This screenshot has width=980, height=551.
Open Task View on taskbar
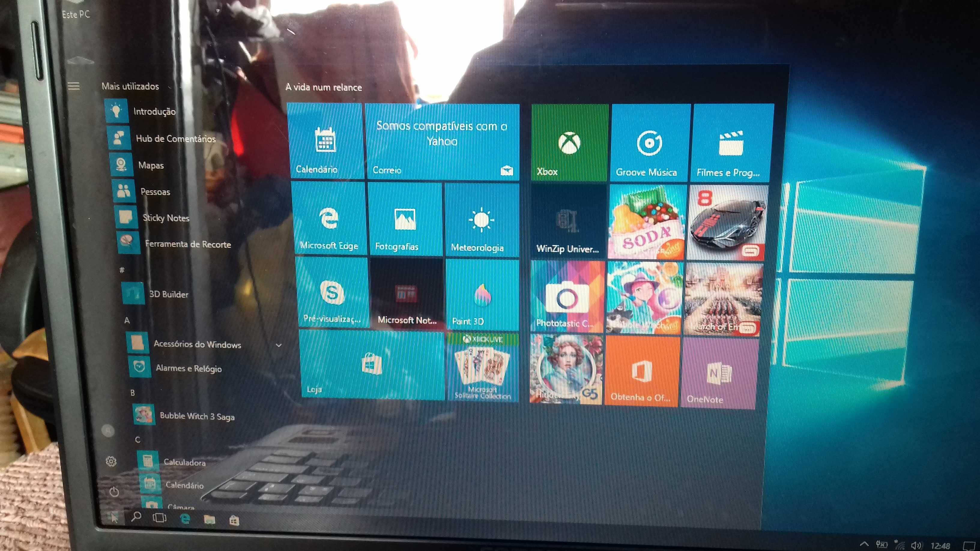pos(159,517)
